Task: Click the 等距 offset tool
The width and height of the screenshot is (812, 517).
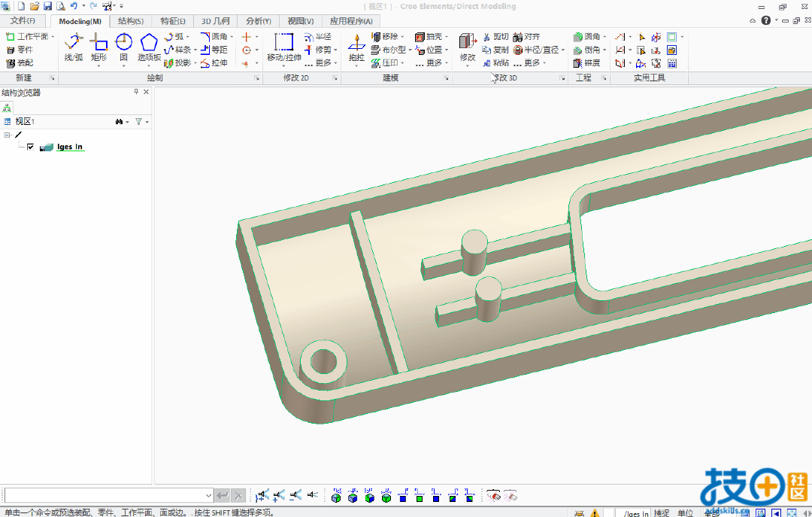Action: tap(214, 50)
